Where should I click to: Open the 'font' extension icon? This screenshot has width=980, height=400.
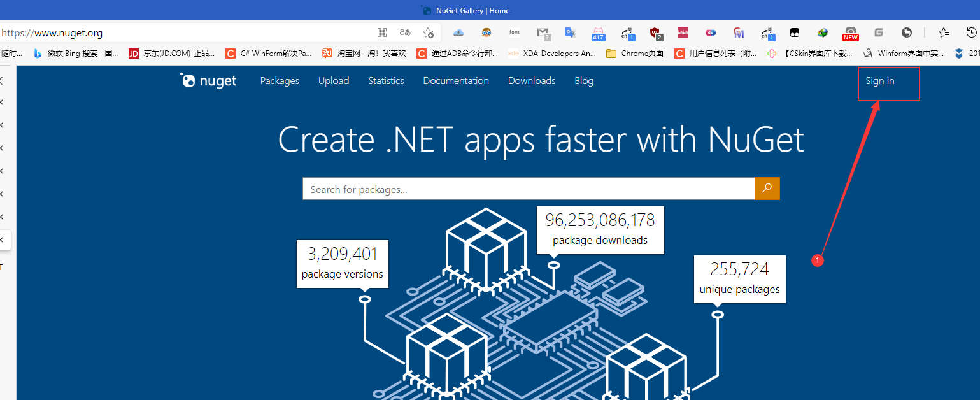click(515, 32)
